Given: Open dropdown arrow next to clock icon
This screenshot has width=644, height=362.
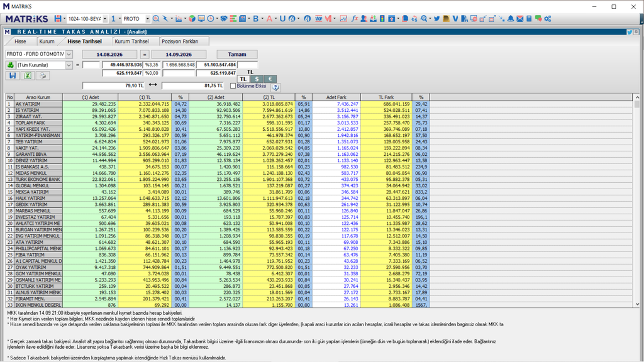Looking at the screenshot, I should pyautogui.click(x=217, y=19).
